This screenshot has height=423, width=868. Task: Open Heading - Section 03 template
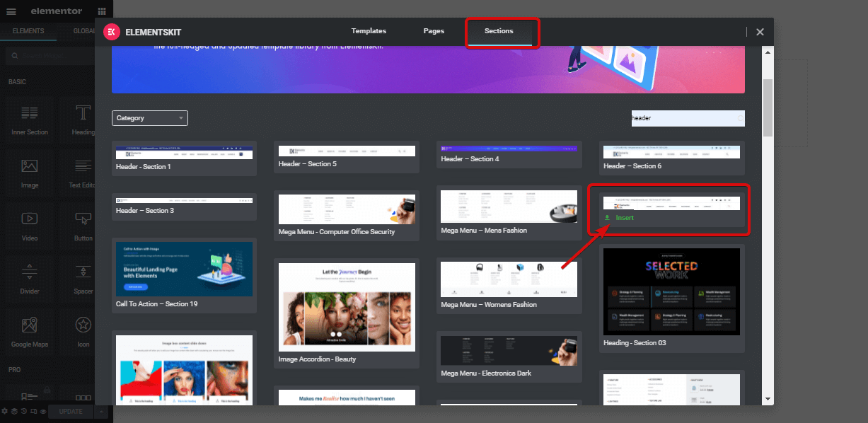672,298
